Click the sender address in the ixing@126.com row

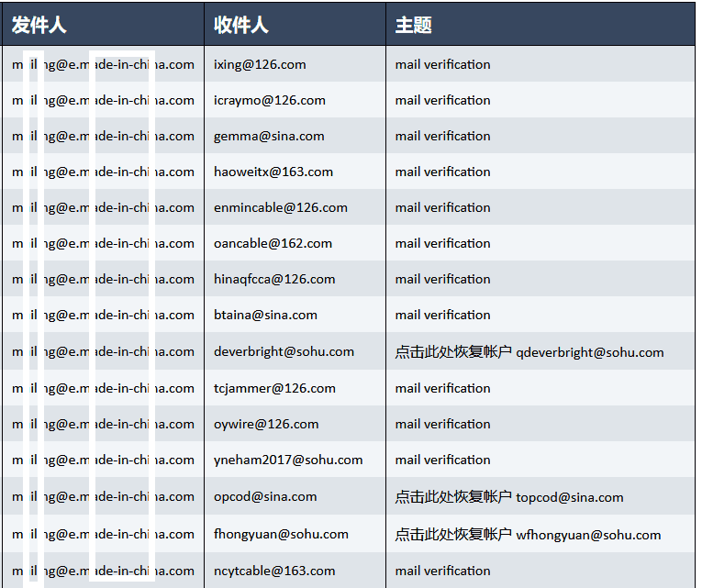(x=103, y=64)
